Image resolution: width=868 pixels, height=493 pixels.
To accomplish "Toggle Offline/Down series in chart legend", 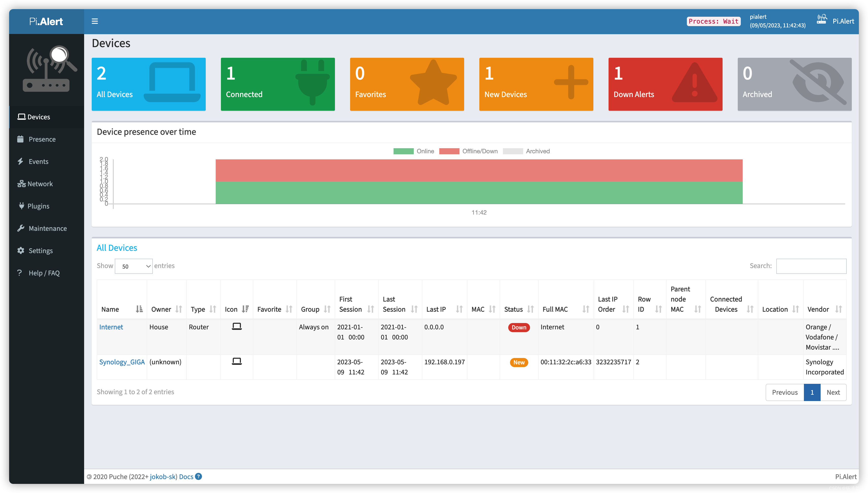I will click(x=468, y=151).
